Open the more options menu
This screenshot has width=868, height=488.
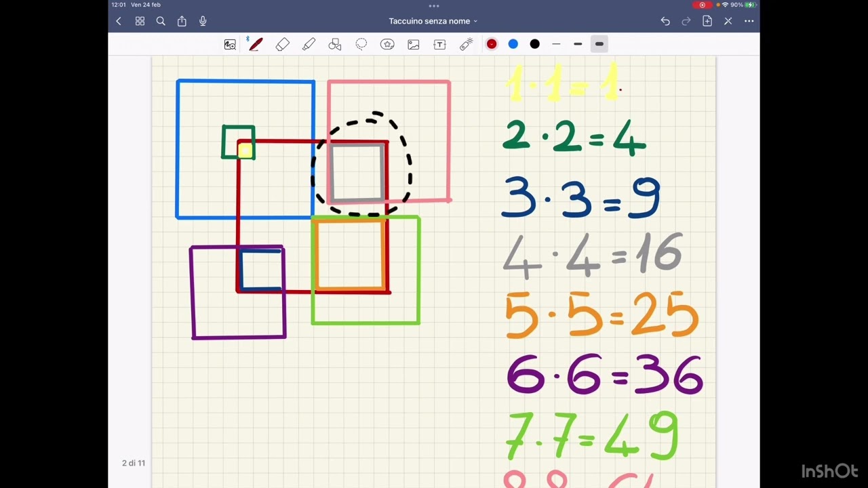point(749,21)
